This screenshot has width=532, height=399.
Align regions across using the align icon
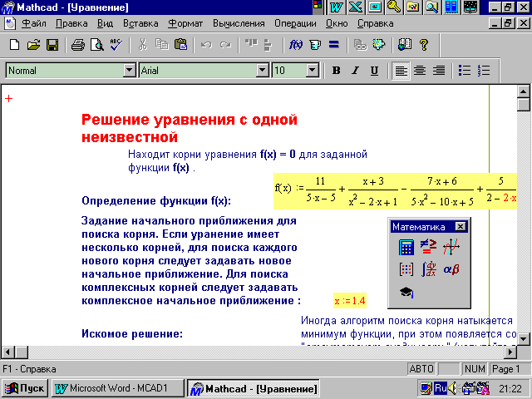click(x=251, y=45)
